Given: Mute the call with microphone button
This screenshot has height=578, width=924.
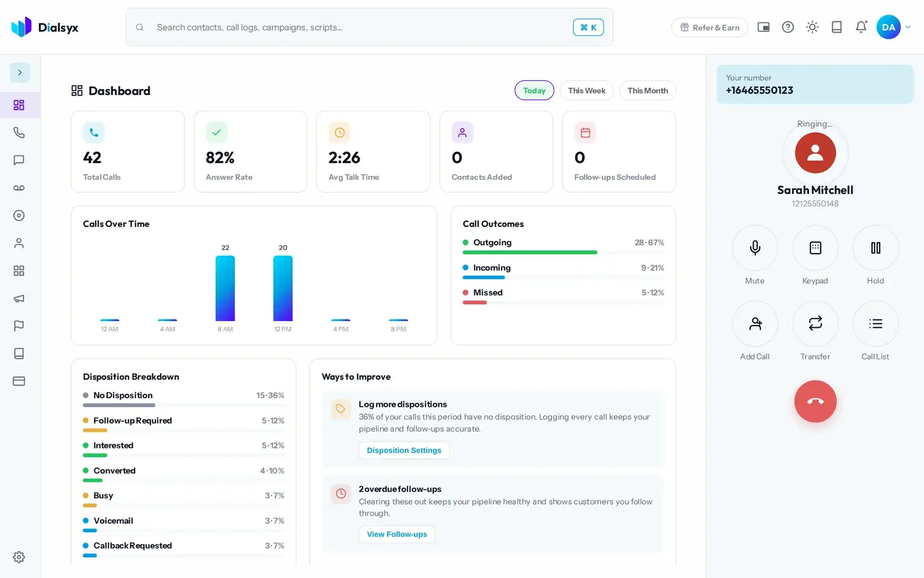Looking at the screenshot, I should 755,248.
